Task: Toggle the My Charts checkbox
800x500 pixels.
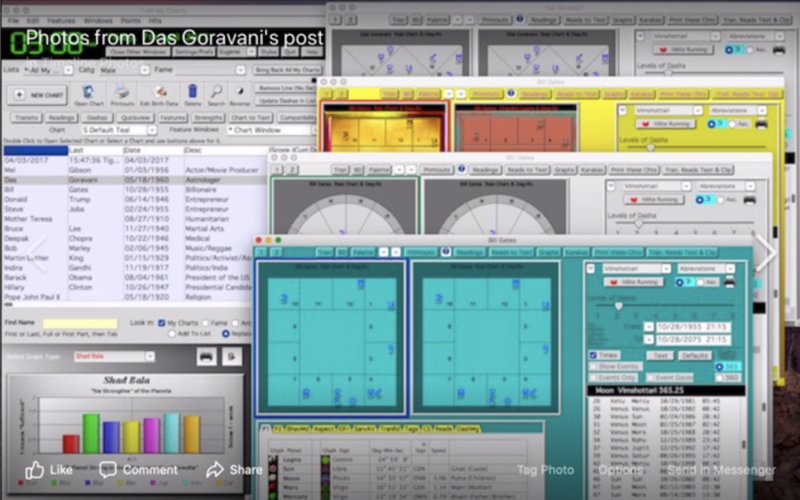Action: 161,323
